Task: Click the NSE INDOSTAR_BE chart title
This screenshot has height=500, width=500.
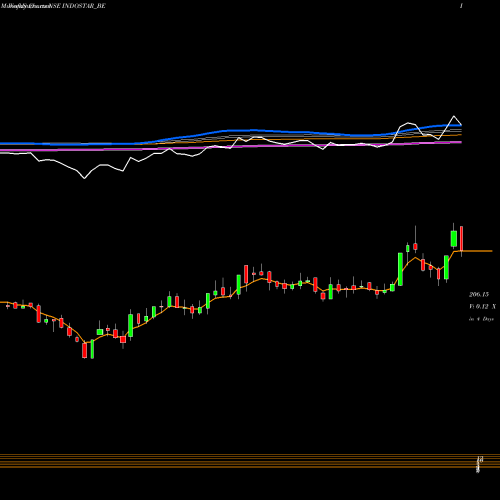Action: 78,6
